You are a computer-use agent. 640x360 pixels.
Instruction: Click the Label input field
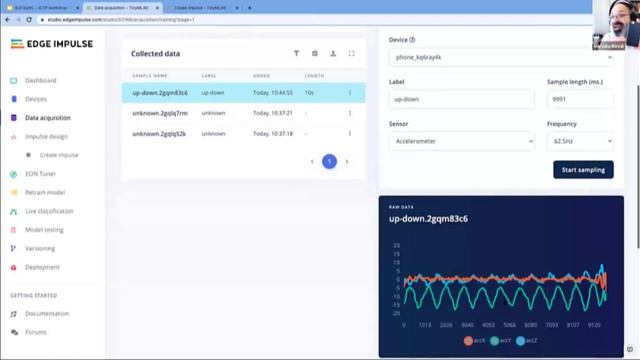click(x=462, y=99)
